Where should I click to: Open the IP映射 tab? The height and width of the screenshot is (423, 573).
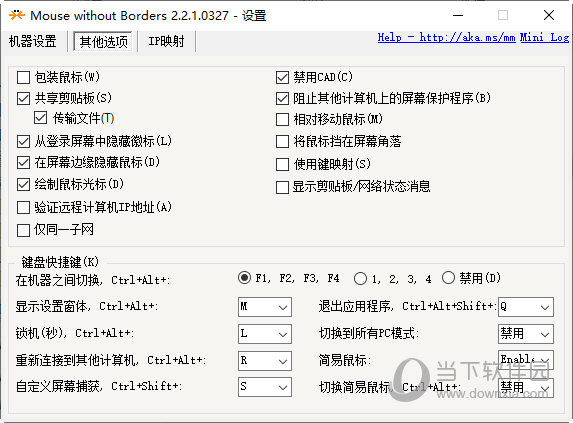click(x=166, y=41)
